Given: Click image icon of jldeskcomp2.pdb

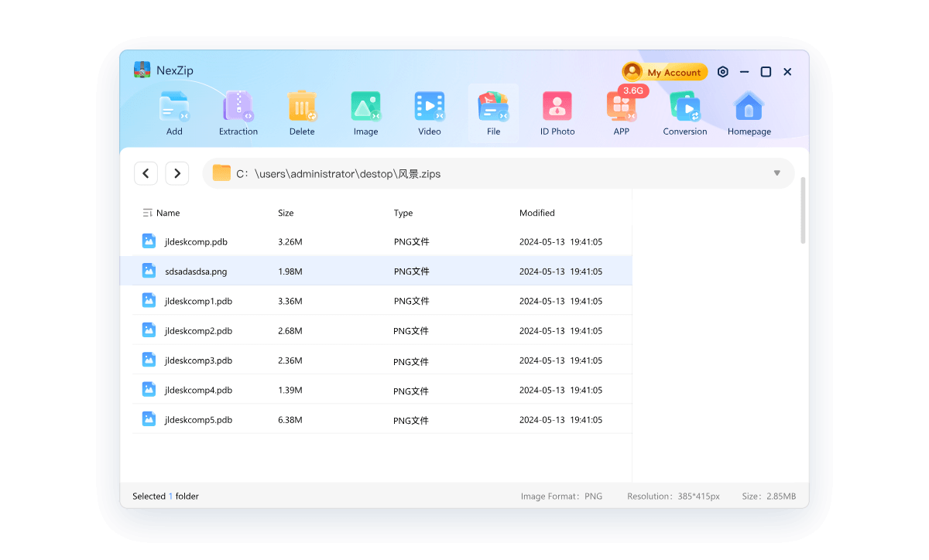Looking at the screenshot, I should click(x=149, y=330).
